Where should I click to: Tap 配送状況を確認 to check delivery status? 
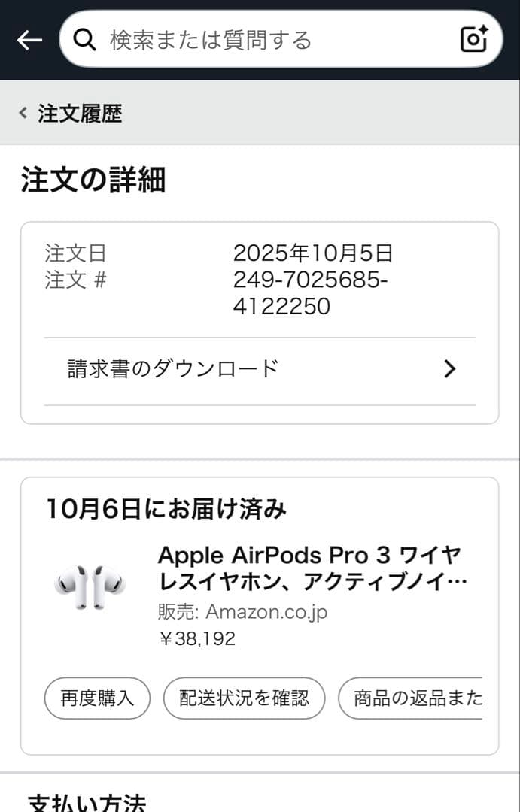(x=244, y=698)
